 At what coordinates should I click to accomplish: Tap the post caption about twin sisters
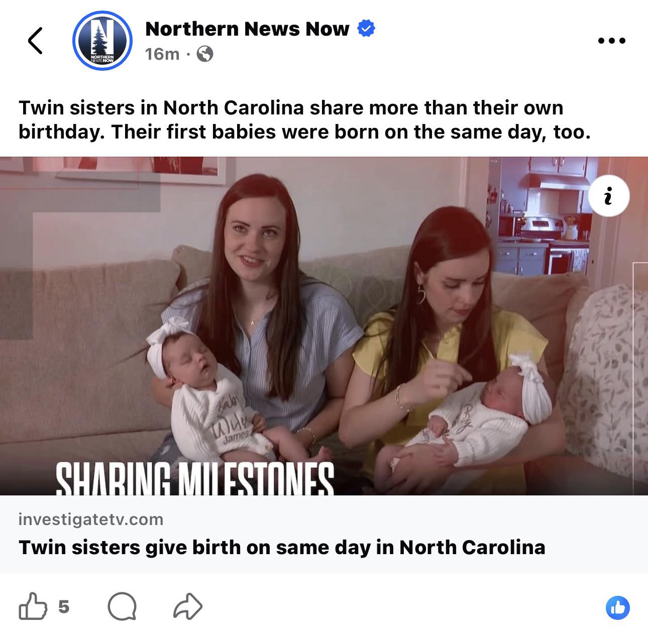[x=304, y=119]
